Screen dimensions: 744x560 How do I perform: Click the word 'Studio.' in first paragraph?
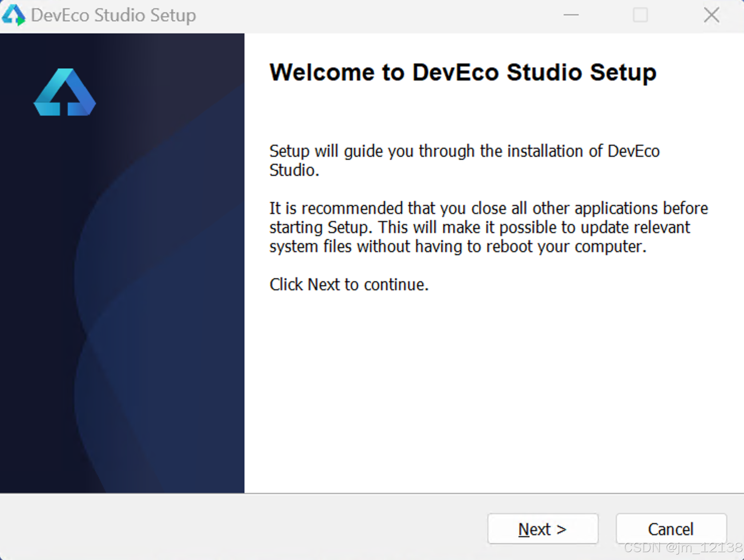point(294,170)
